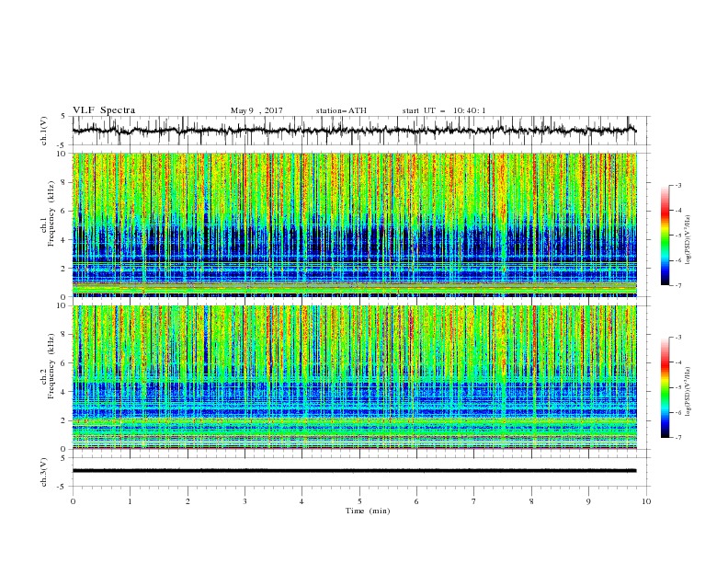Click the "-3" tick on ch.1 colorbar
The height and width of the screenshot is (563, 728).
(x=677, y=185)
